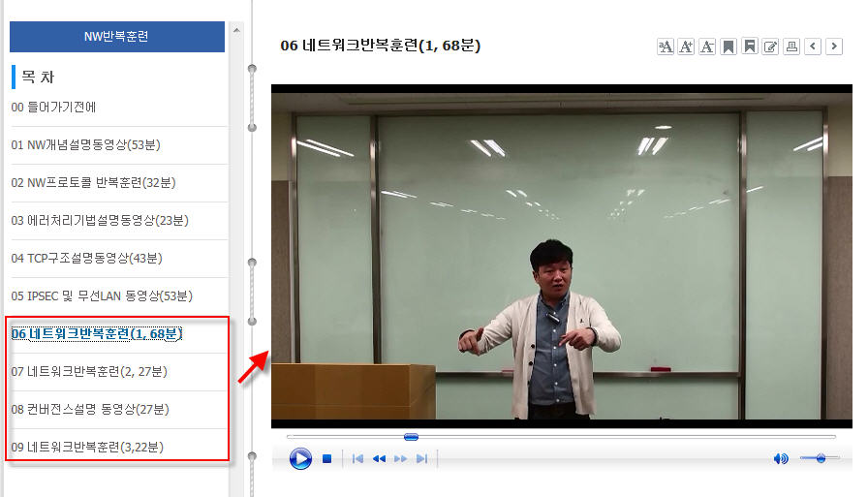Open chapter 04 TCP구조설명동영상(43분)
The height and width of the screenshot is (497, 868).
(87, 258)
